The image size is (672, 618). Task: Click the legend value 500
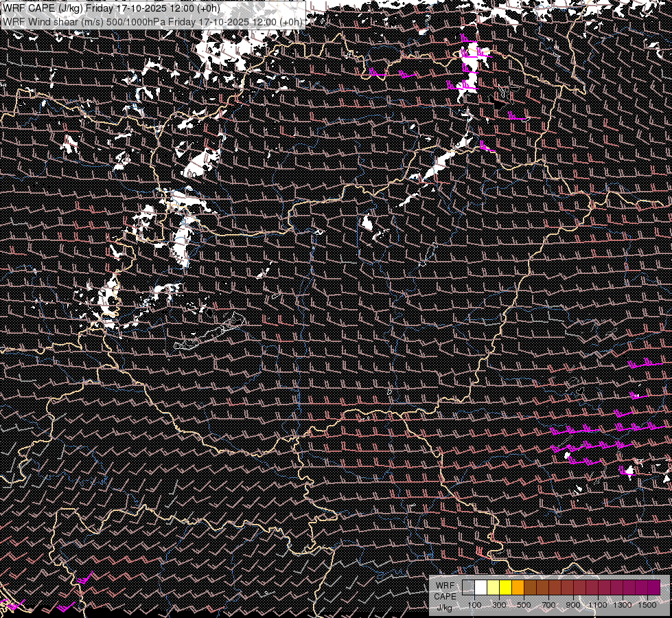click(x=524, y=605)
